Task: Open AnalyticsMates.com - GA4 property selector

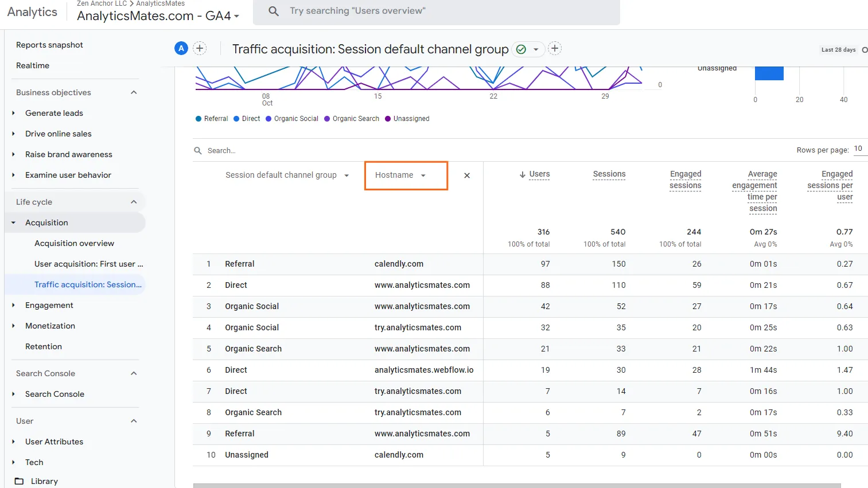Action: click(x=158, y=16)
